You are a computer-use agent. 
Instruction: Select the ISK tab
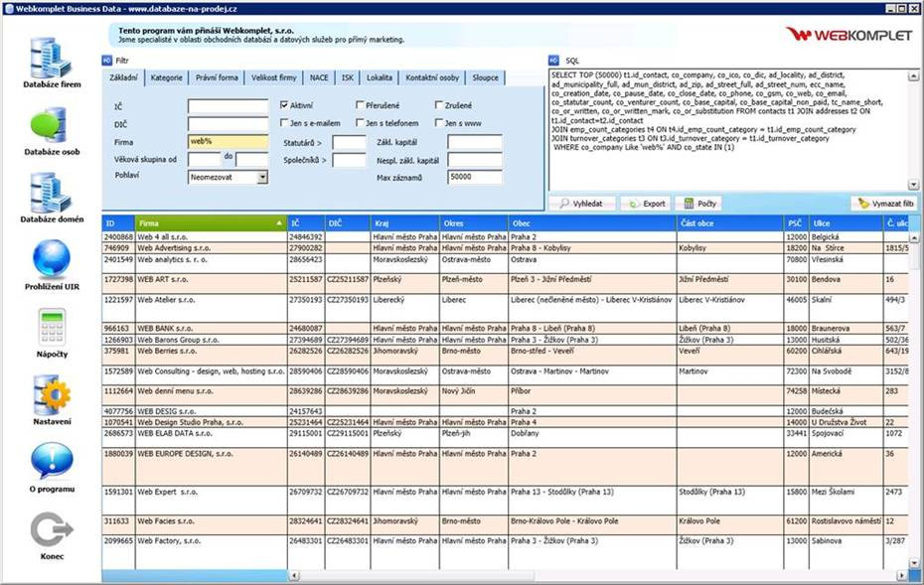[348, 77]
